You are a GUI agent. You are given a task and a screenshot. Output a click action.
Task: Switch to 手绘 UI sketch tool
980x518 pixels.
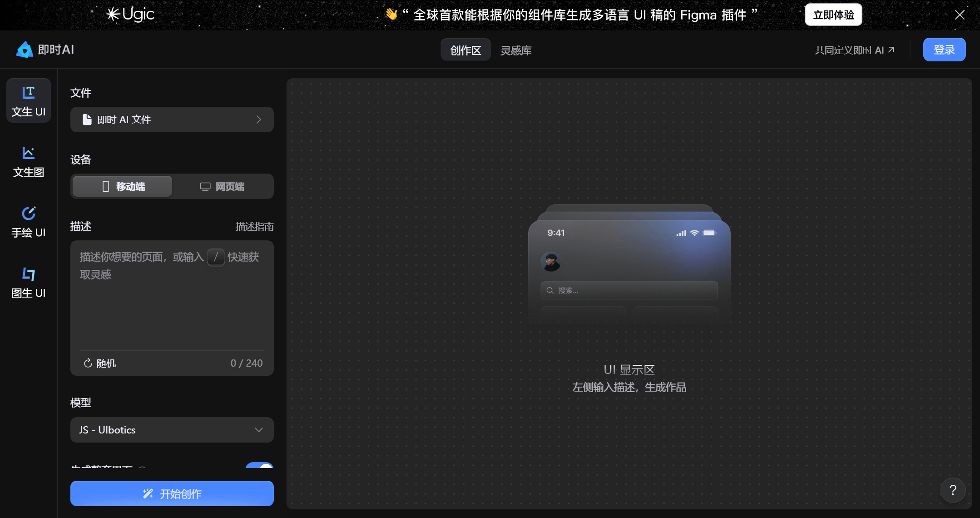28,222
